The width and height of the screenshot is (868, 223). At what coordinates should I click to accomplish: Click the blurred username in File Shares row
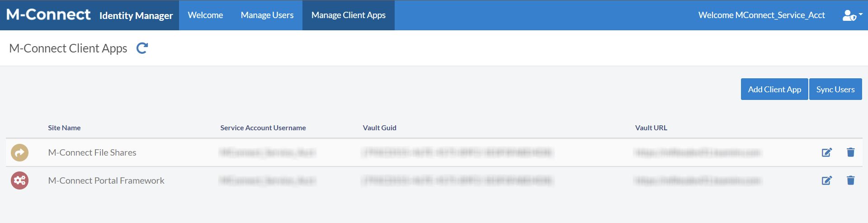coord(268,153)
